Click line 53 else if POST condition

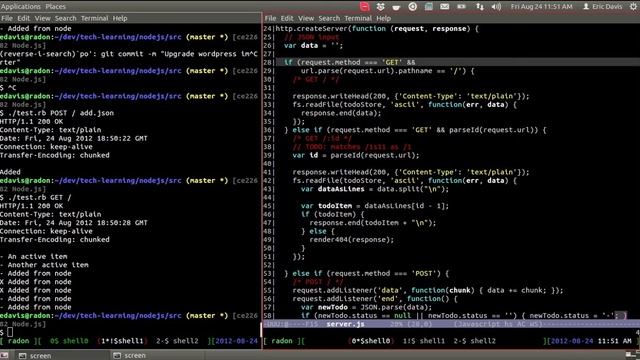(367, 274)
